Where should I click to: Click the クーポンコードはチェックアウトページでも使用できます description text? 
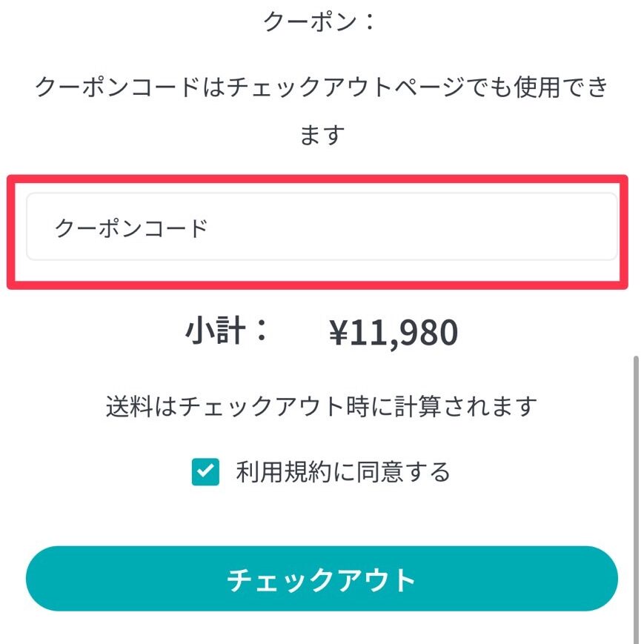(321, 88)
